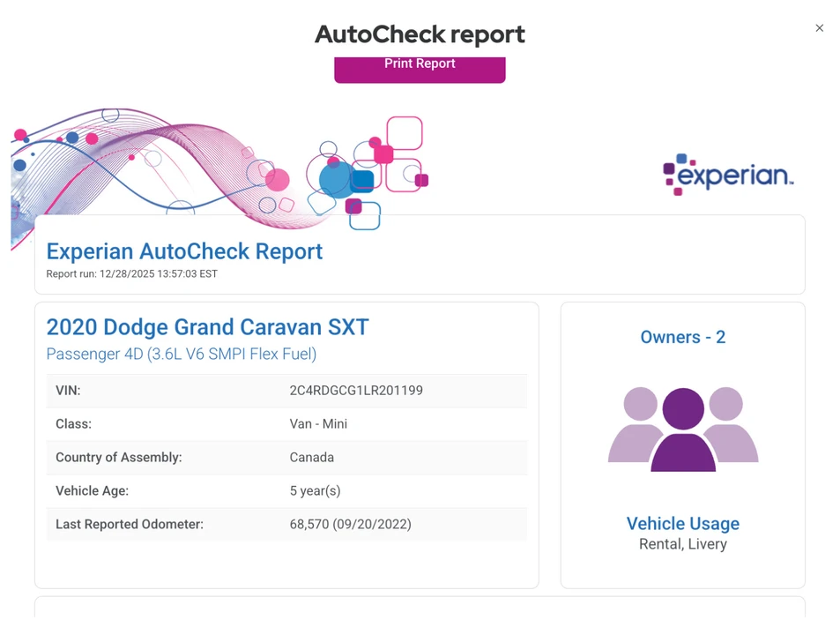The width and height of the screenshot is (840, 635).
Task: Click the report run date text
Action: click(x=132, y=273)
